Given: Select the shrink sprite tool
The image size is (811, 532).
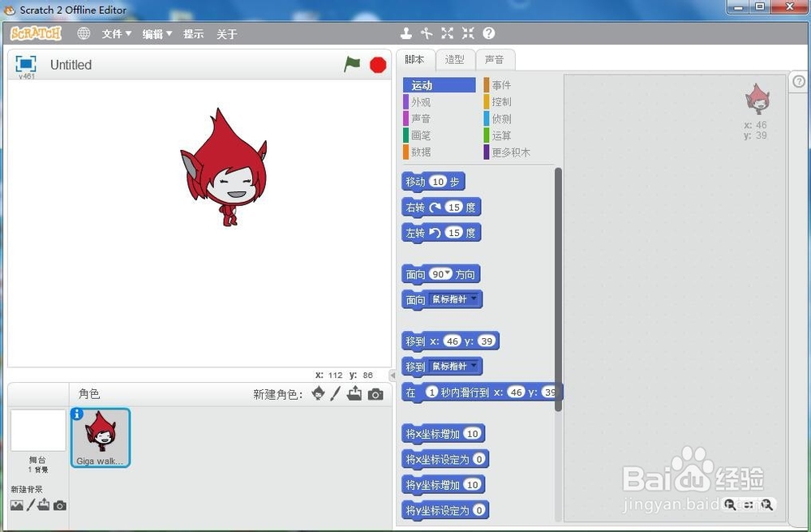Looking at the screenshot, I should click(468, 33).
